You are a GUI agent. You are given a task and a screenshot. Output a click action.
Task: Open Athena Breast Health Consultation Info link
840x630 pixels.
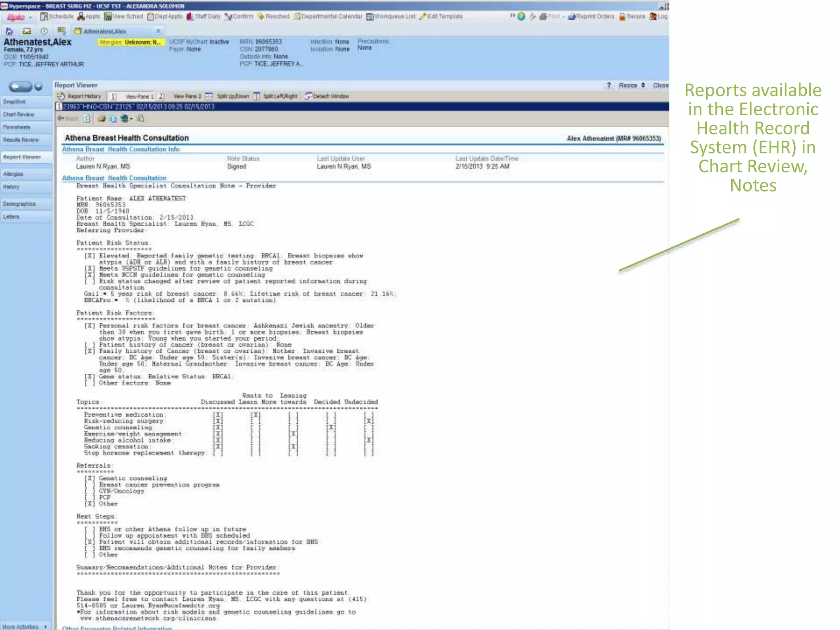(121, 149)
